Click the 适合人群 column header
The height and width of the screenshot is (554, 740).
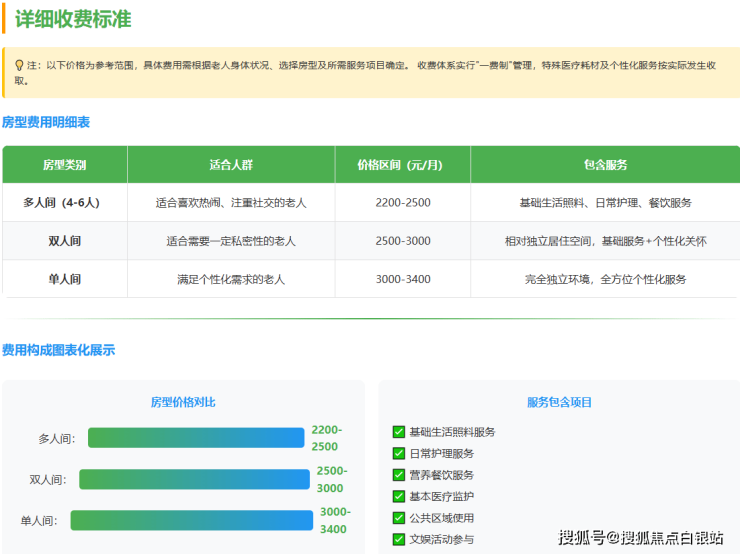click(x=231, y=165)
